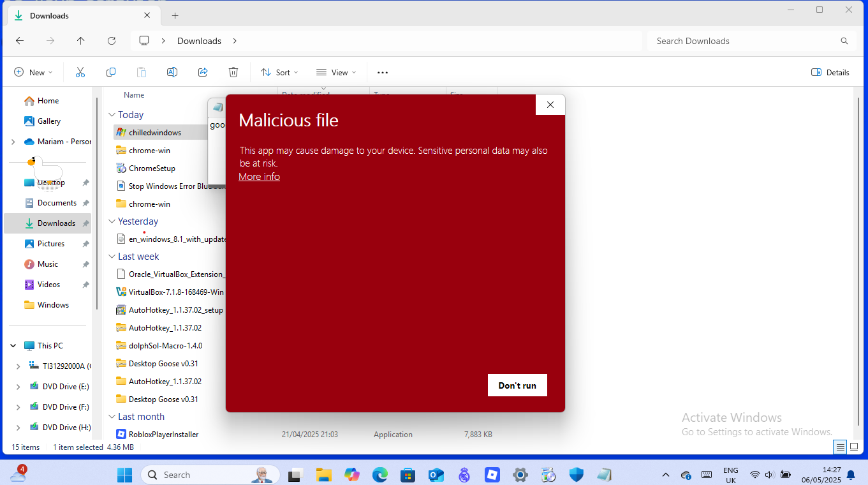Collapse the This PC node
Image resolution: width=868 pixels, height=485 pixels.
click(x=13, y=346)
